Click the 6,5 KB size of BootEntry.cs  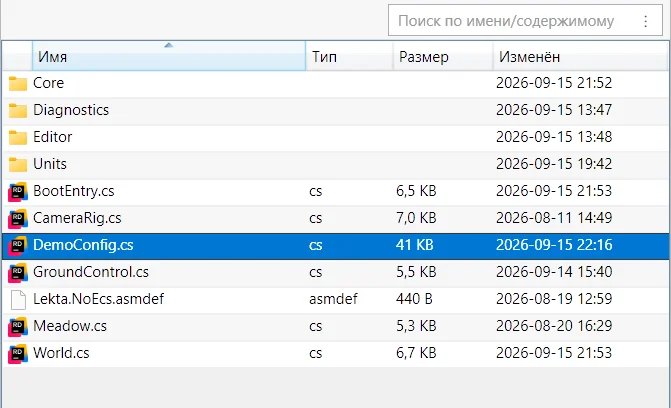tap(416, 191)
